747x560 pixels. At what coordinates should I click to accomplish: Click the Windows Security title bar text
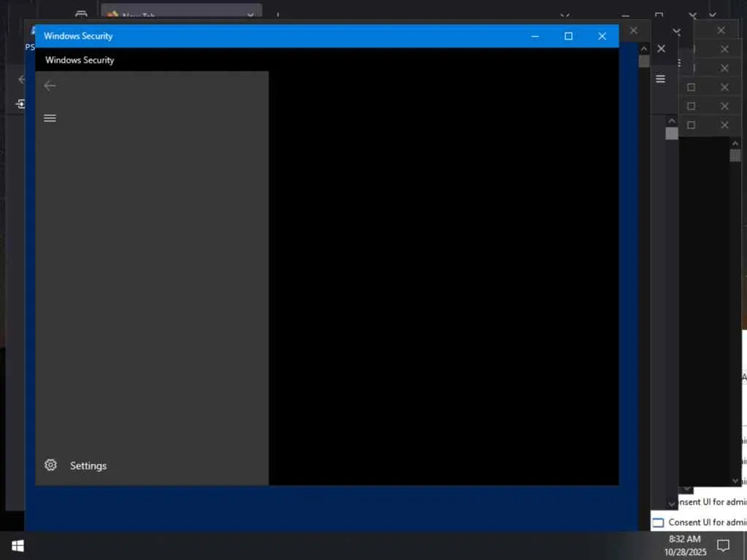(x=78, y=36)
